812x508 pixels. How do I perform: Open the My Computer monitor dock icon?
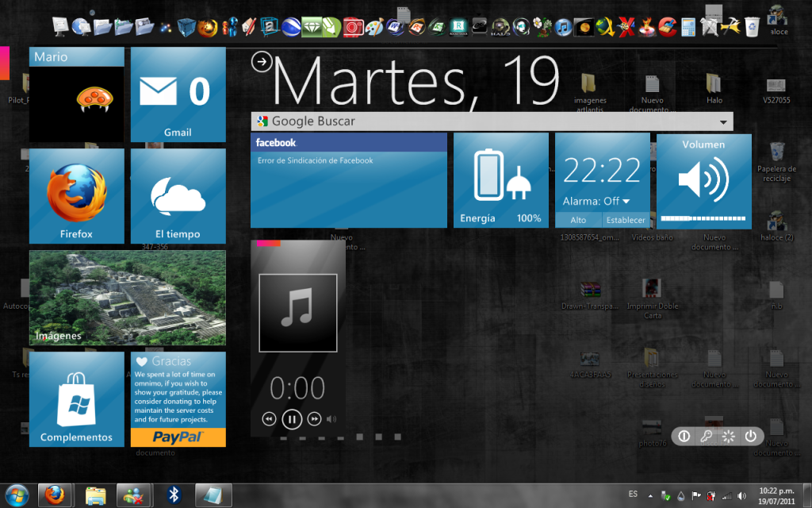[60, 26]
